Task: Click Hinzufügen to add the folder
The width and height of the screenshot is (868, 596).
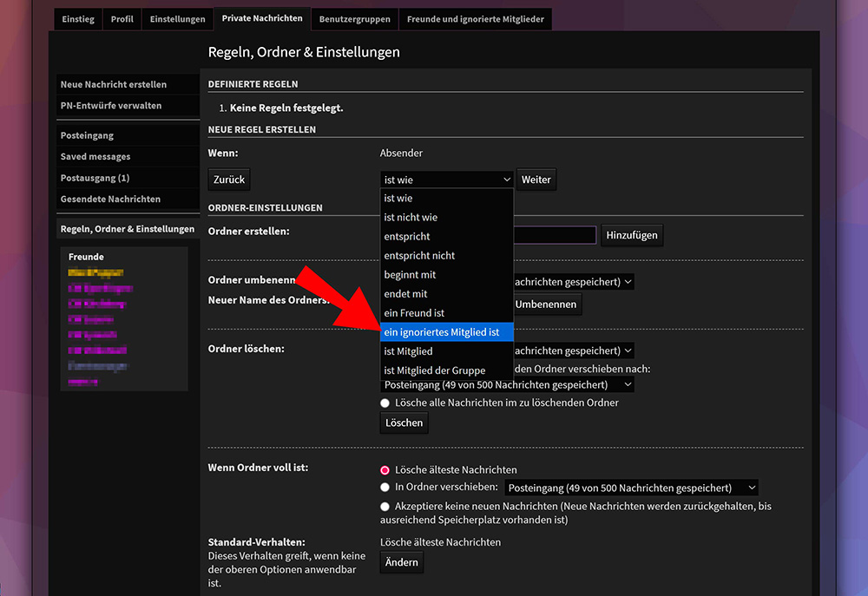Action: click(631, 235)
